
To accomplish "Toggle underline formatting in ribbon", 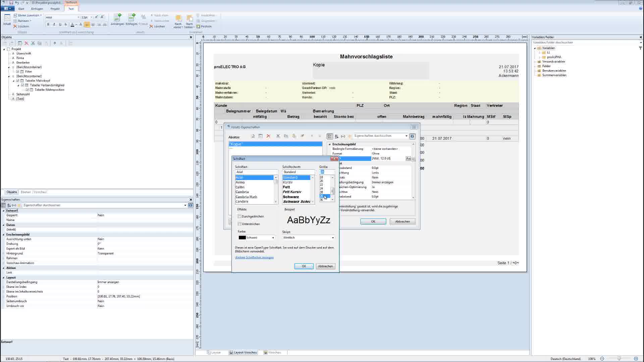I will [60, 25].
